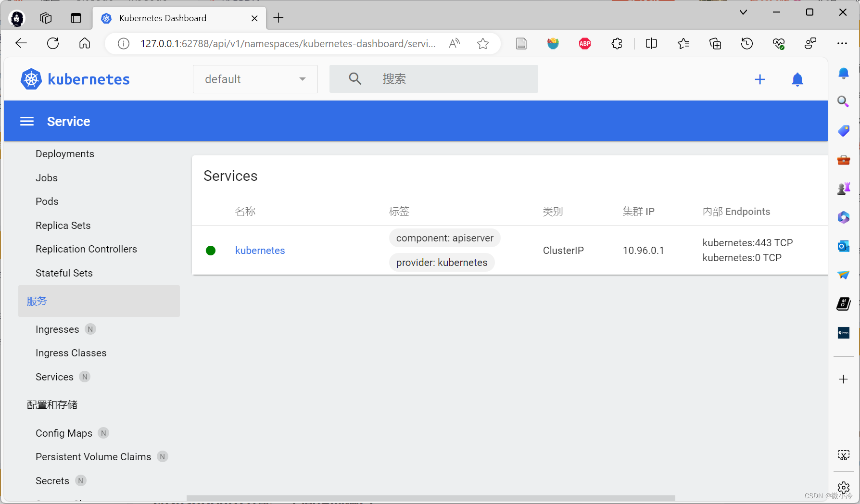This screenshot has height=504, width=860.
Task: Open tab search chevron in title bar
Action: (x=743, y=12)
